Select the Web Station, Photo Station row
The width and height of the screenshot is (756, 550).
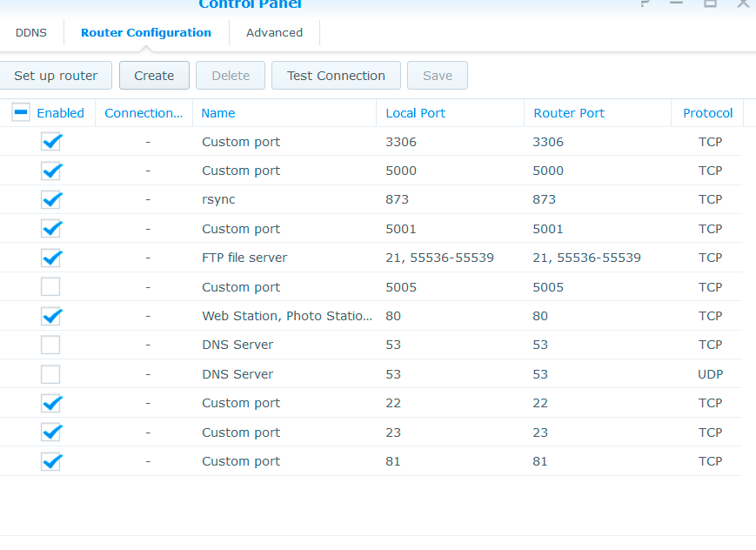coord(286,316)
